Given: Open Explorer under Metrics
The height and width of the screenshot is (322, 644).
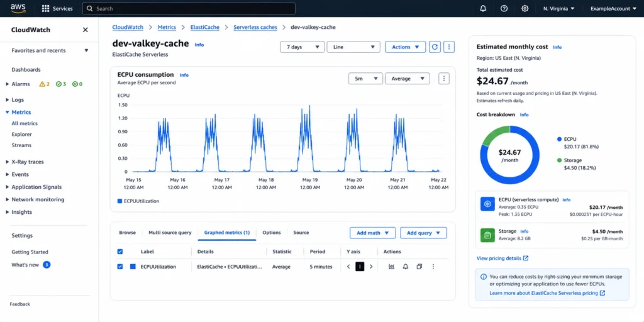Looking at the screenshot, I should [x=21, y=135].
